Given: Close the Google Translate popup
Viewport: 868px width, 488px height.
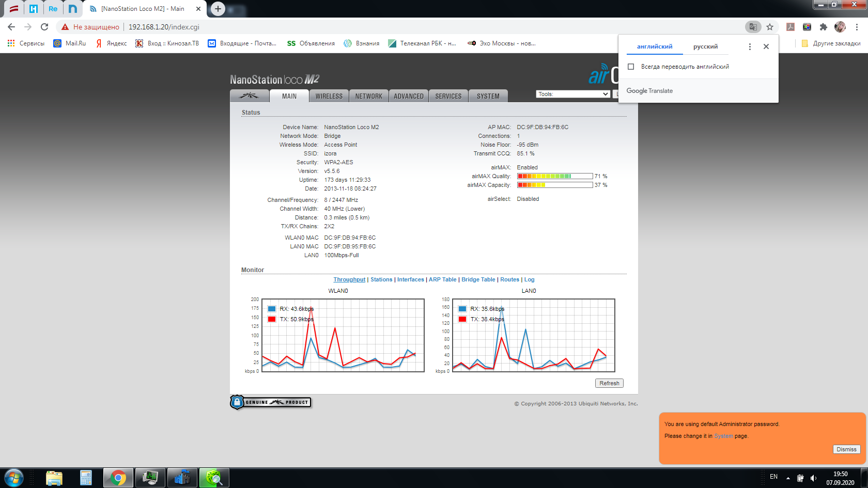Looking at the screenshot, I should tap(766, 46).
